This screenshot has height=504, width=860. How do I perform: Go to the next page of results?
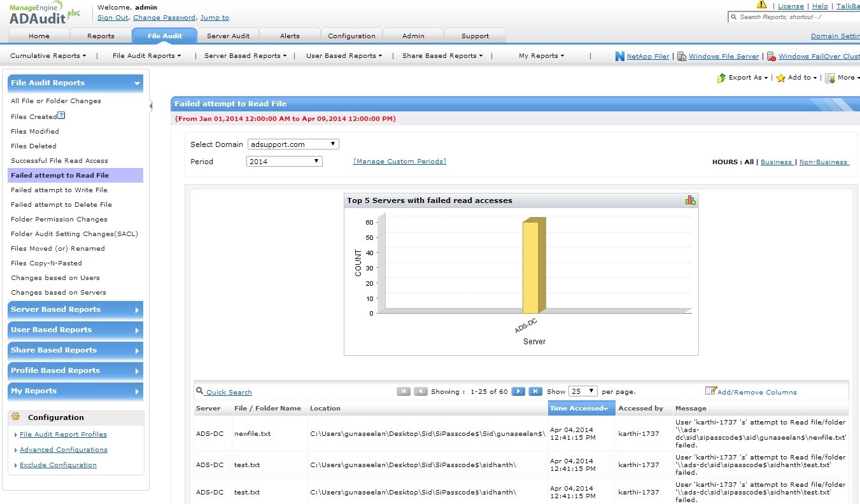coord(518,391)
